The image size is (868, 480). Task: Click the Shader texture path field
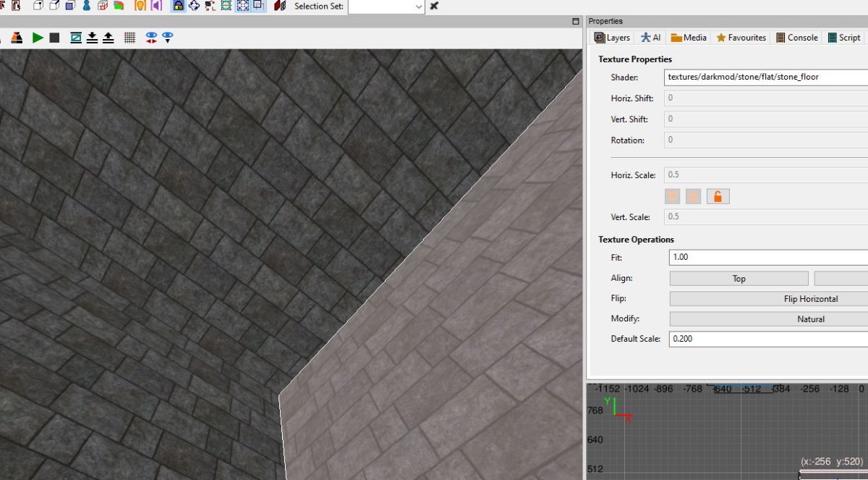tap(766, 77)
